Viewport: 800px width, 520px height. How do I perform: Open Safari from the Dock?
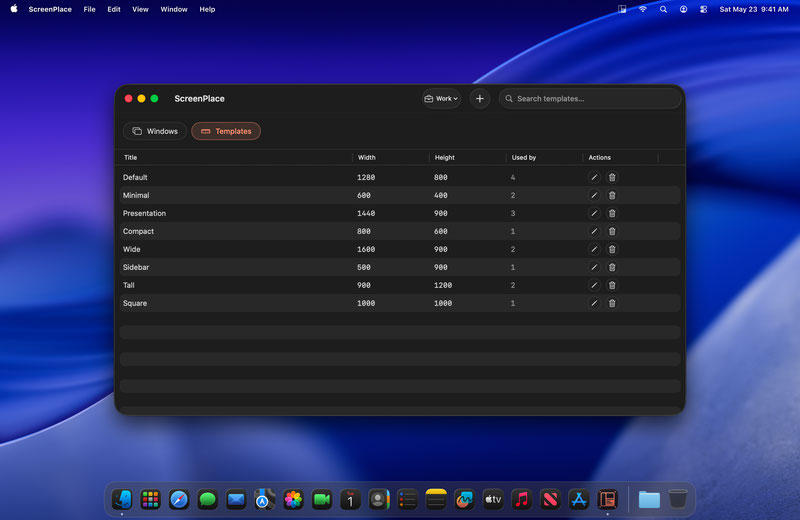tap(179, 499)
